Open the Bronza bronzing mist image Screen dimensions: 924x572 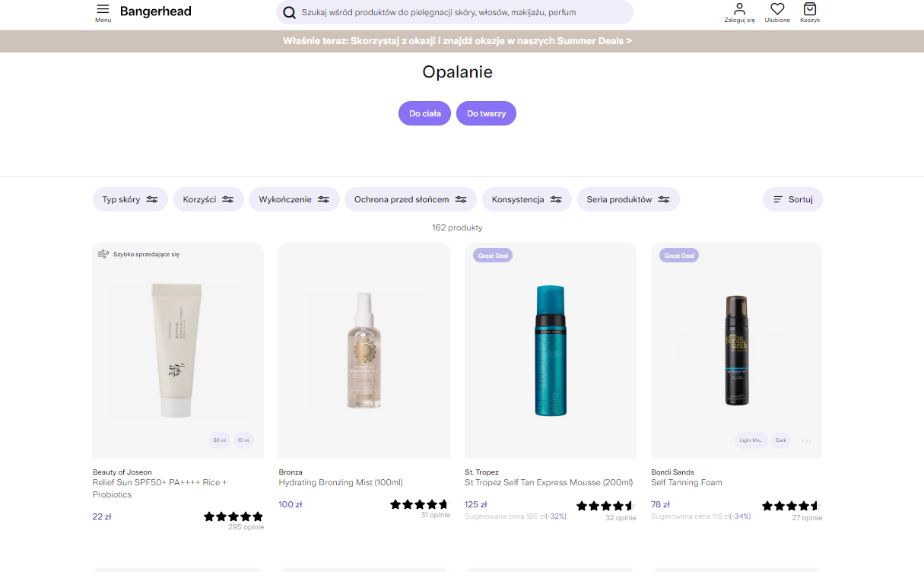364,351
